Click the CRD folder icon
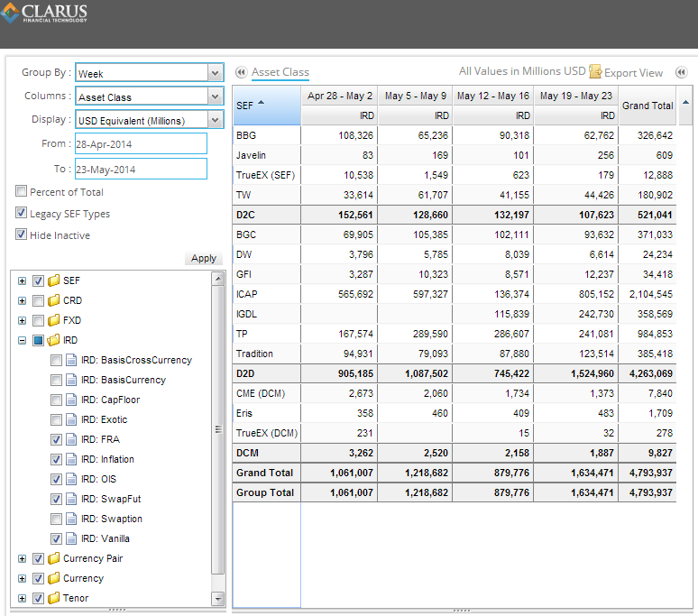The height and width of the screenshot is (616, 698). tap(53, 300)
